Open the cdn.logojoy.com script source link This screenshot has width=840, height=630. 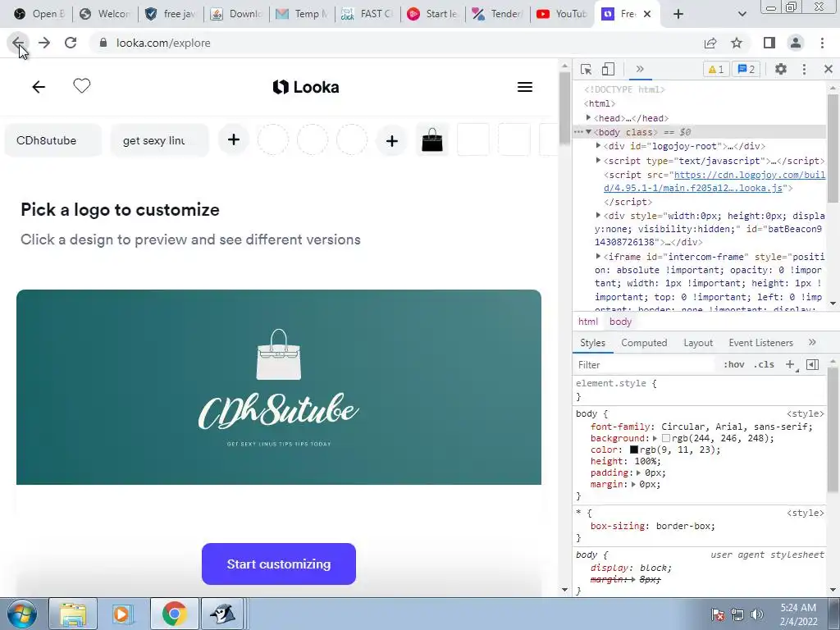click(714, 181)
